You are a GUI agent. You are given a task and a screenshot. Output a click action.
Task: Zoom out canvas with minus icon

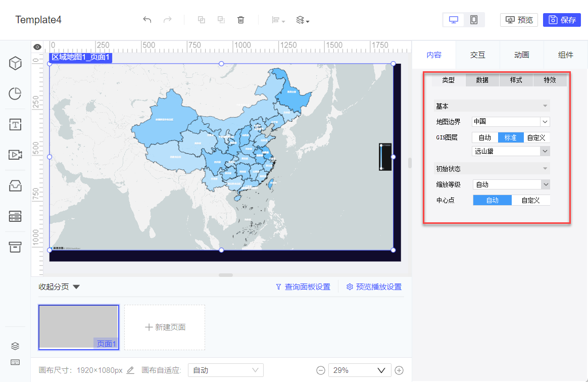pyautogui.click(x=321, y=371)
